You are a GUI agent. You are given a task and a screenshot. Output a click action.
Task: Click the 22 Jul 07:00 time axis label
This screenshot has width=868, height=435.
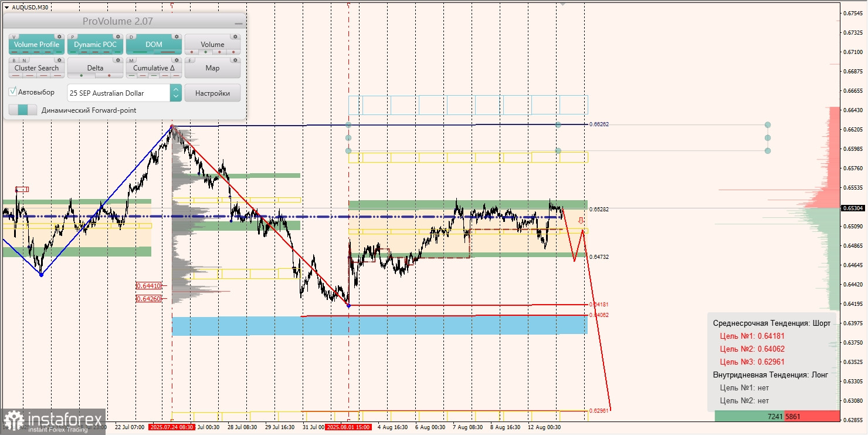tap(130, 427)
